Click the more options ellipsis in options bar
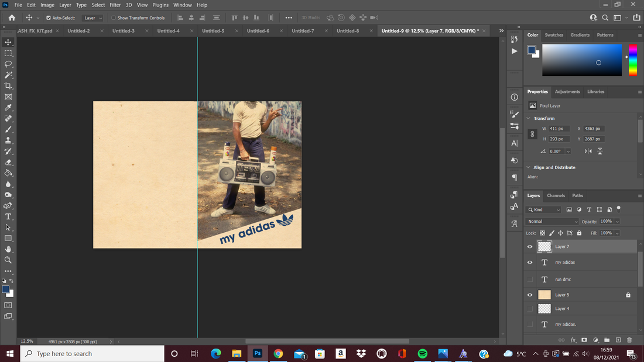644x362 pixels. click(x=289, y=18)
